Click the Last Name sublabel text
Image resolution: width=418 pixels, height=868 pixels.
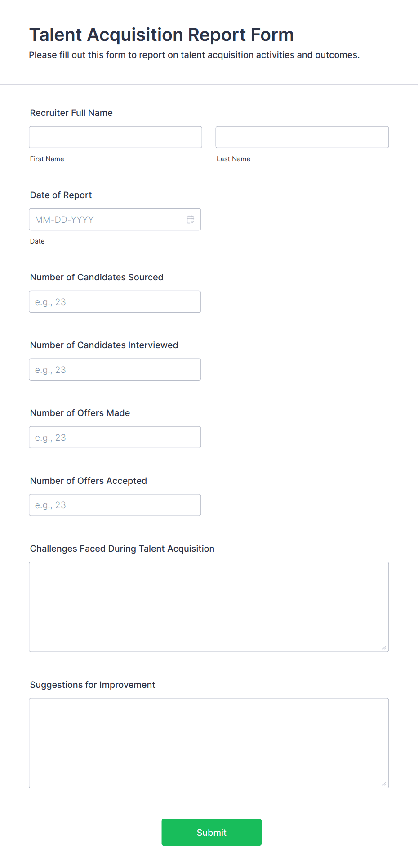click(233, 159)
